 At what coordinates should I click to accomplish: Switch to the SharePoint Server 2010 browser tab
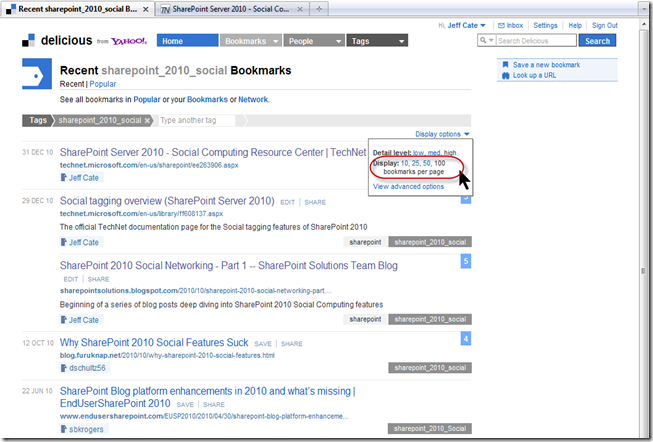(x=231, y=9)
